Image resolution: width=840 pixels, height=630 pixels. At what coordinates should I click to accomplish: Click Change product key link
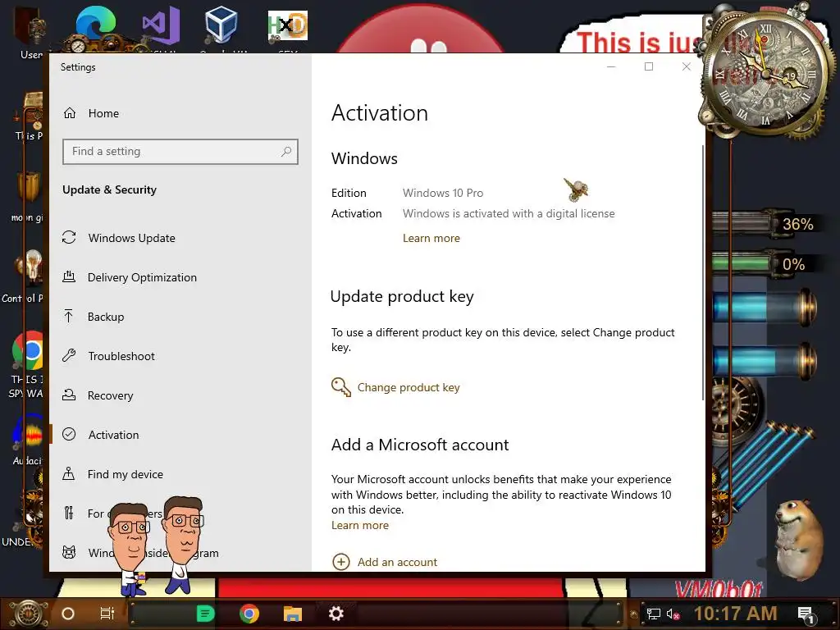(409, 387)
